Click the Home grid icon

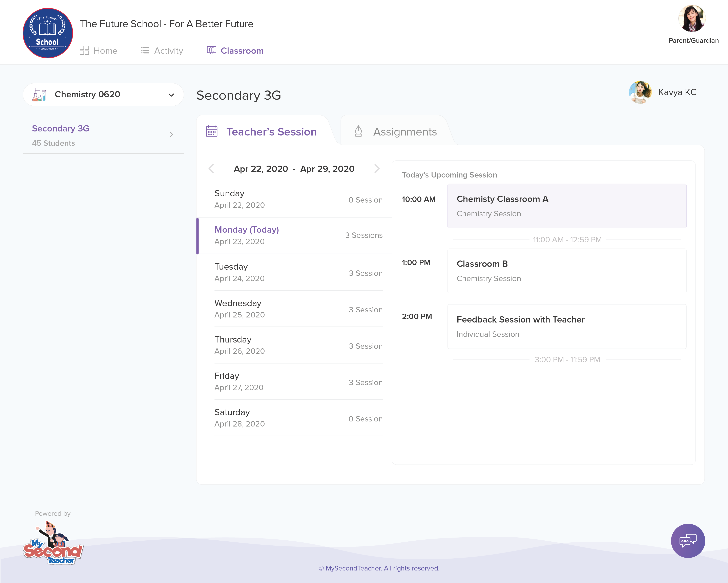click(84, 50)
